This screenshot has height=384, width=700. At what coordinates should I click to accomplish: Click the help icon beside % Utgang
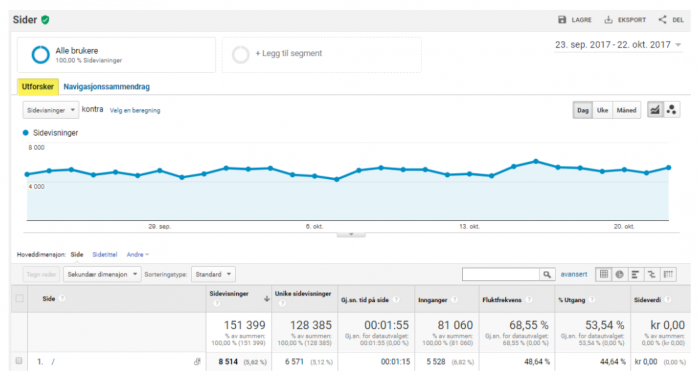[592, 300]
